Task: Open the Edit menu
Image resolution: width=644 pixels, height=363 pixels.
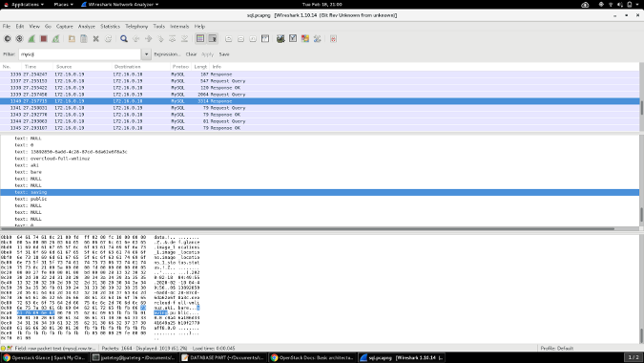Action: click(x=20, y=27)
